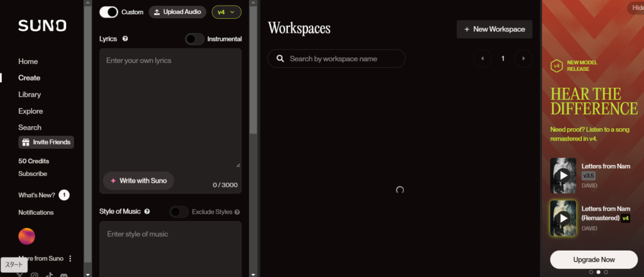The image size is (644, 277).
Task: Open the More from Suno three-dot menu
Action: [70, 259]
